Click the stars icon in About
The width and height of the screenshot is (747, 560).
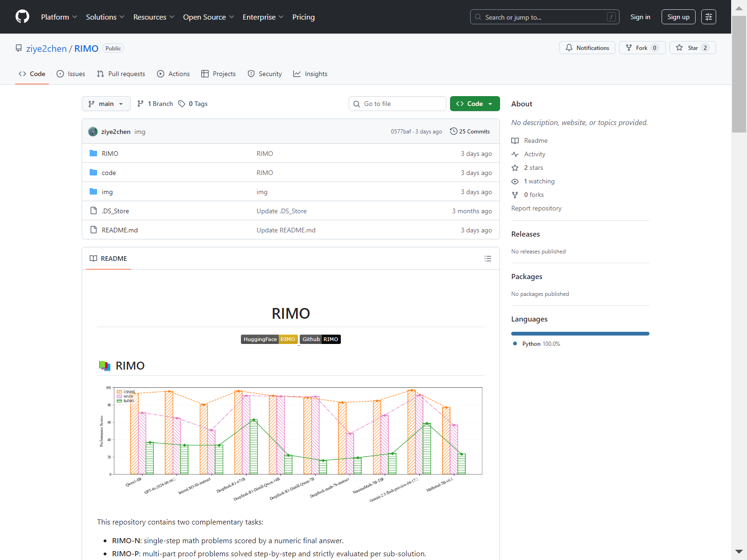click(515, 168)
